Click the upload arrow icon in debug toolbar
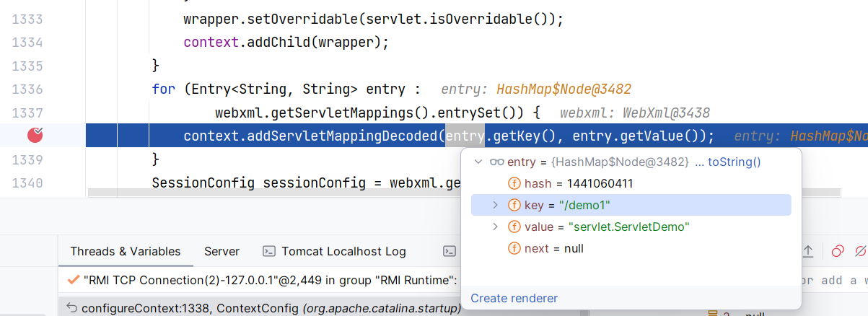 pos(808,251)
